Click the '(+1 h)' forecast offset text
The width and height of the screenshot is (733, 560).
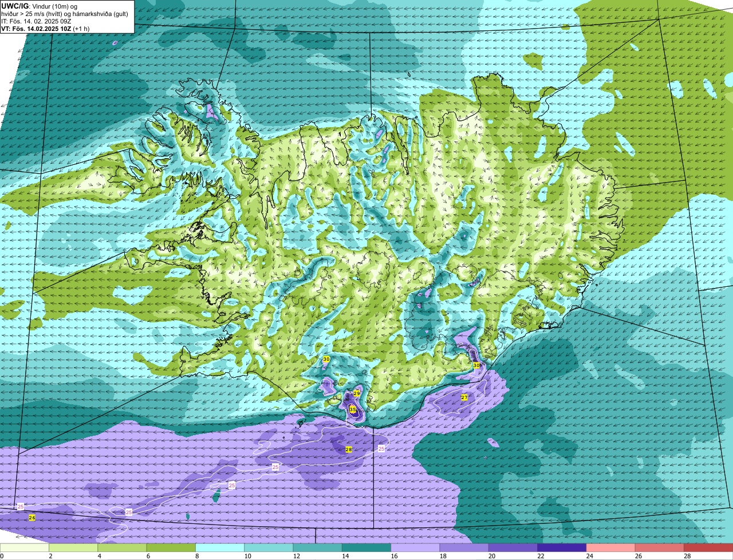pos(81,29)
